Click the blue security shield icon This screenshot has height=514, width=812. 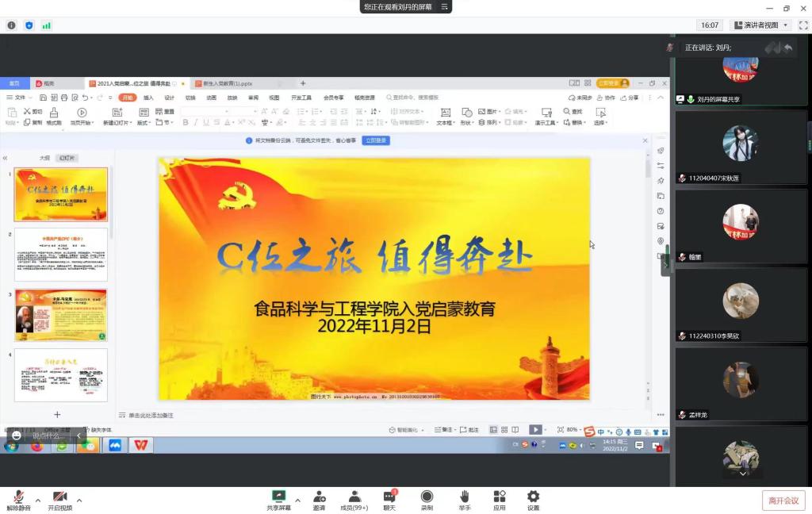coord(29,25)
